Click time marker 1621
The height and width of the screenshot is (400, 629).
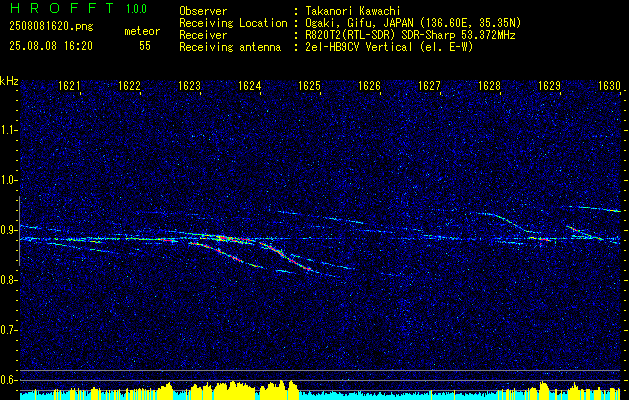[x=69, y=85]
